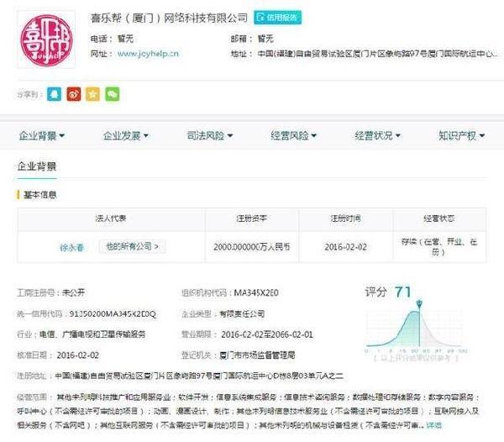This screenshot has width=504, height=442.
Task: Open the www.jcyhelp.cn website link
Action: [x=147, y=53]
